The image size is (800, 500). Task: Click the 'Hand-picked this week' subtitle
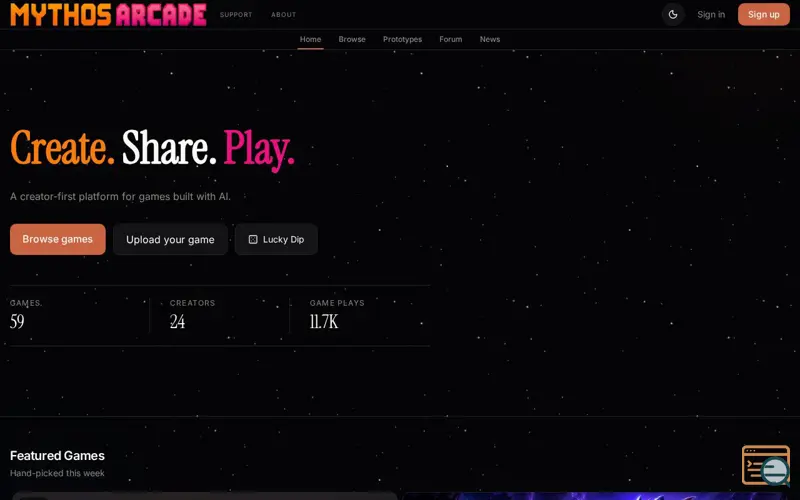coord(57,473)
